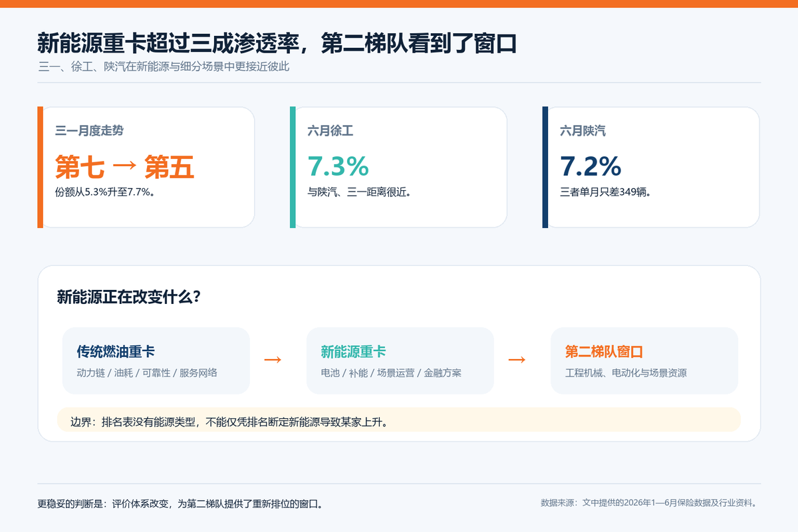This screenshot has width=798, height=532.
Task: Click the card label 三一月度走势
Action: tap(89, 131)
